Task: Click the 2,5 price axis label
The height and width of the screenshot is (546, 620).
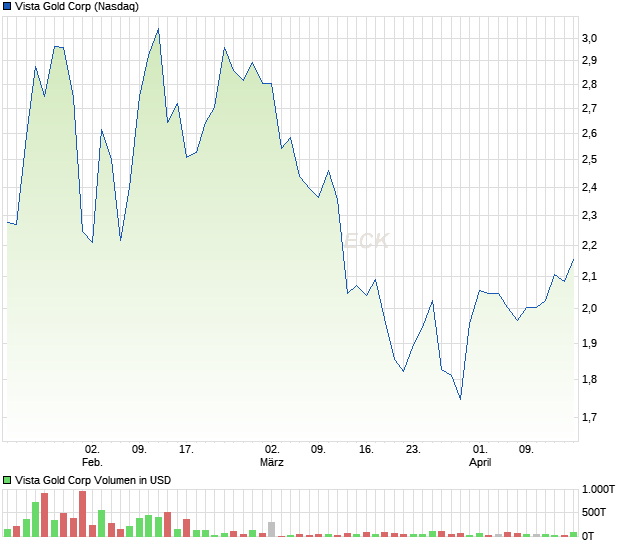Action: [589, 160]
